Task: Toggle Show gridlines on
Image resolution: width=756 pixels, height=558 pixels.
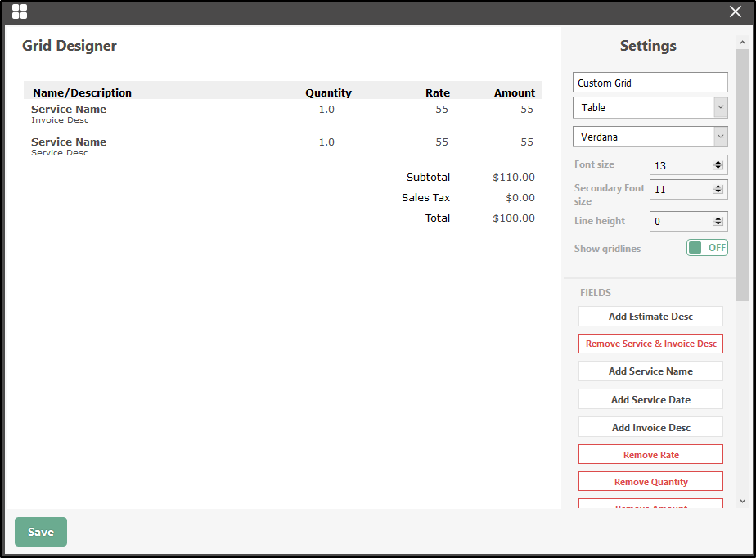Action: pos(706,247)
